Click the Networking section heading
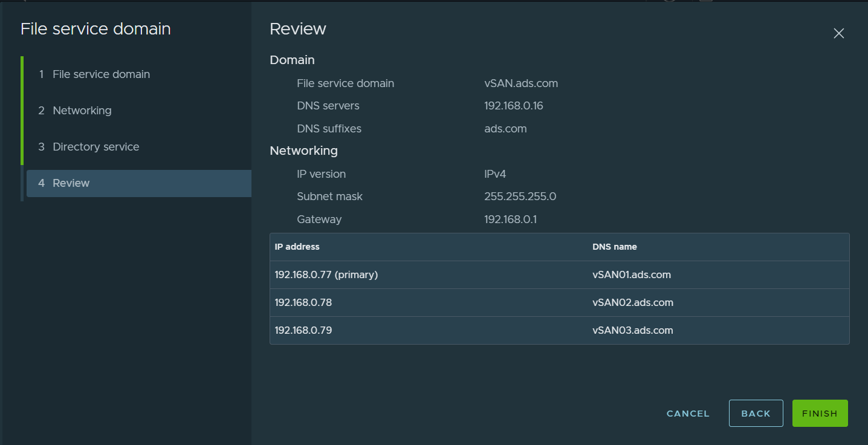The height and width of the screenshot is (445, 868). coord(304,151)
